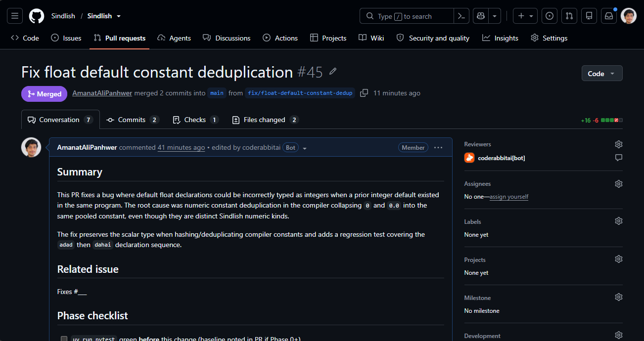Go to GitHub home via Octocat logo

coord(37,16)
